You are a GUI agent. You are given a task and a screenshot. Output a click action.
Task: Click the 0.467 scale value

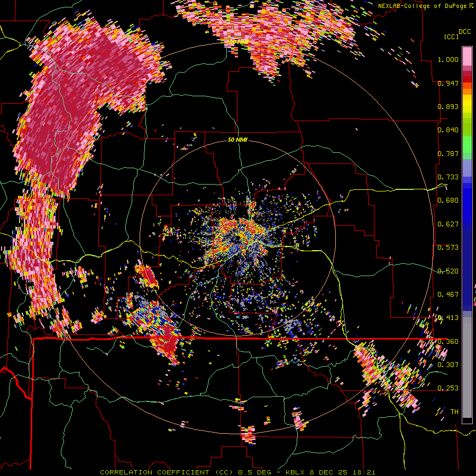(x=448, y=294)
